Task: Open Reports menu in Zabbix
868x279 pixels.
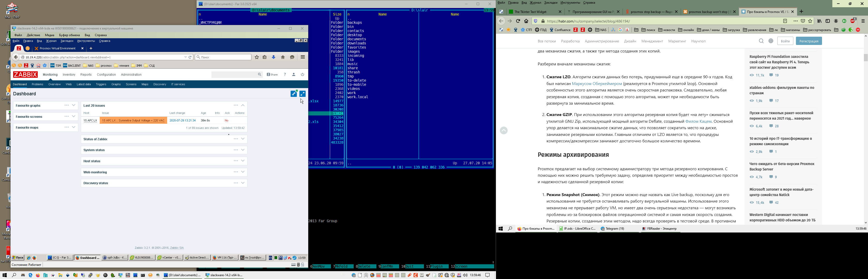Action: point(86,75)
